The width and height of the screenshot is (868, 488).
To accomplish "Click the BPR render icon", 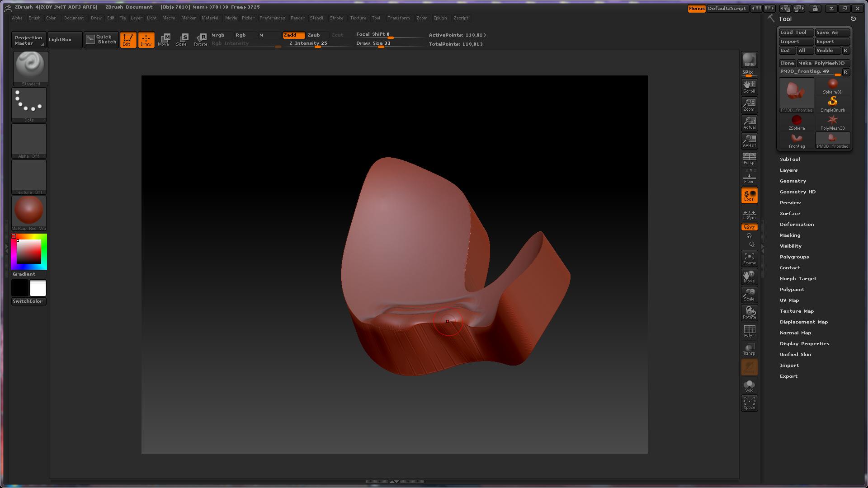I will pyautogui.click(x=749, y=60).
